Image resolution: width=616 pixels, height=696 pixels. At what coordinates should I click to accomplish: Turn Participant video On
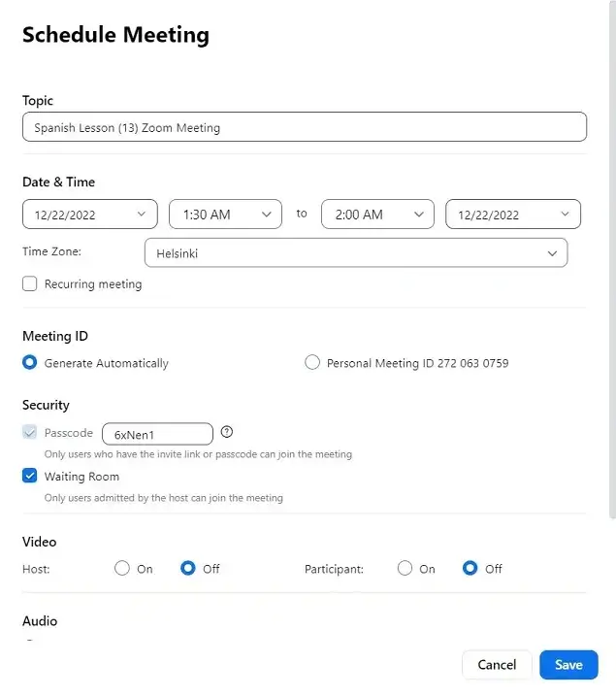click(x=405, y=568)
